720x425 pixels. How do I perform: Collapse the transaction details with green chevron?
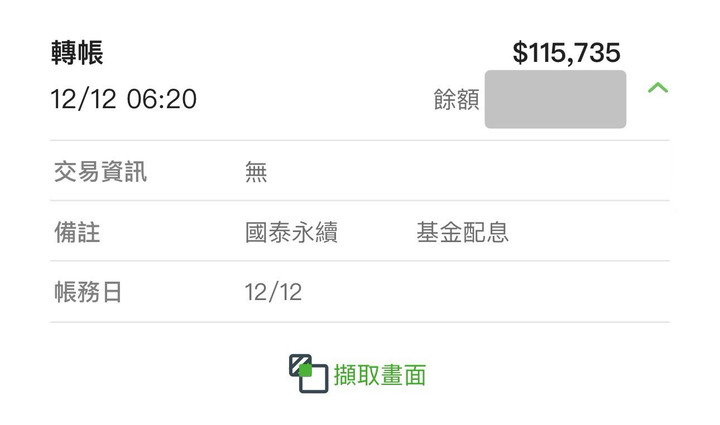pos(658,87)
